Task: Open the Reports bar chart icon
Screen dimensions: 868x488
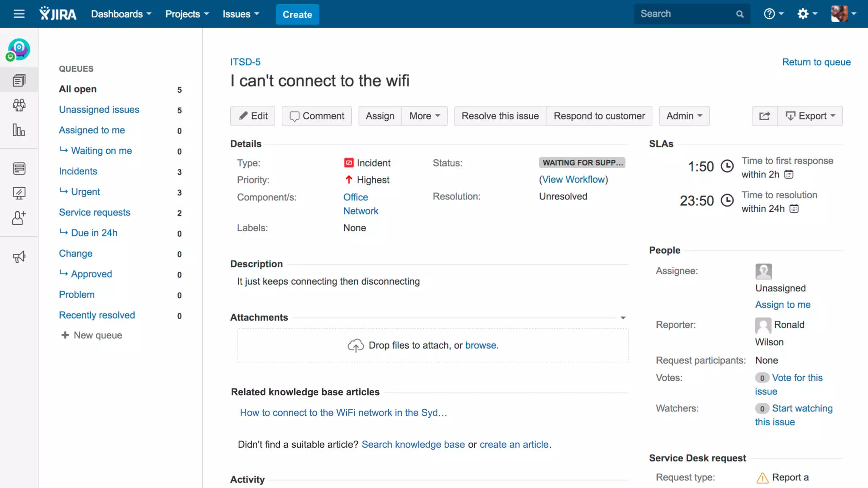Action: tap(19, 130)
